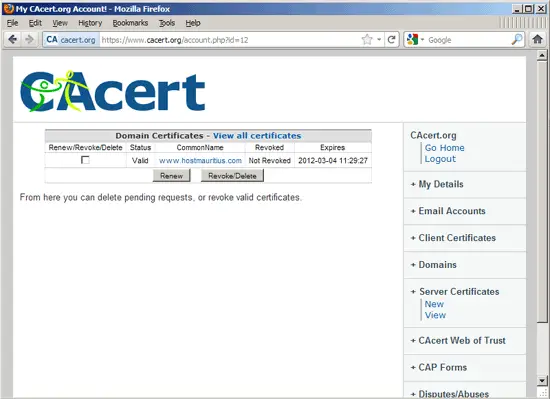
Task: Open the search engine chooser dropdown
Action: tap(422, 40)
